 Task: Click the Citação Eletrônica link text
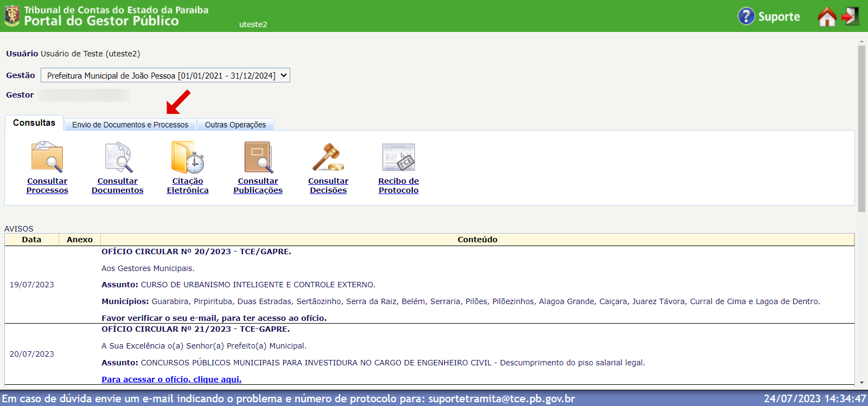tap(188, 185)
